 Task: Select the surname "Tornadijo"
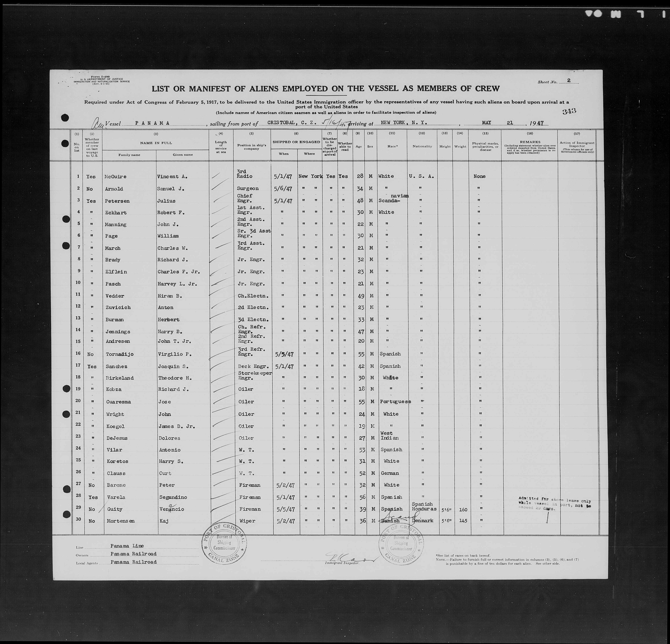click(119, 354)
